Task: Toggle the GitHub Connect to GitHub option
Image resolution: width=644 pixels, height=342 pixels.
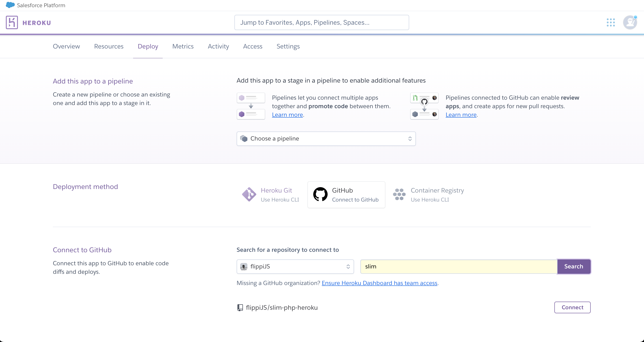Action: [346, 195]
